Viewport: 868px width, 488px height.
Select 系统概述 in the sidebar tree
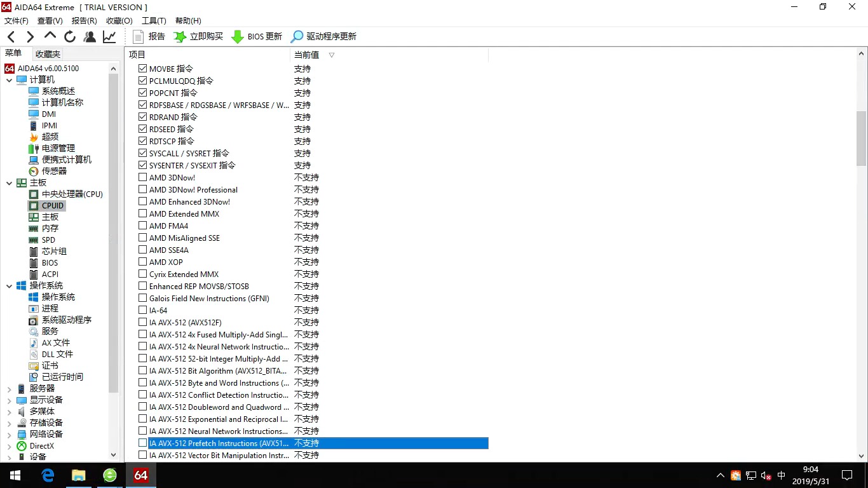click(51, 91)
